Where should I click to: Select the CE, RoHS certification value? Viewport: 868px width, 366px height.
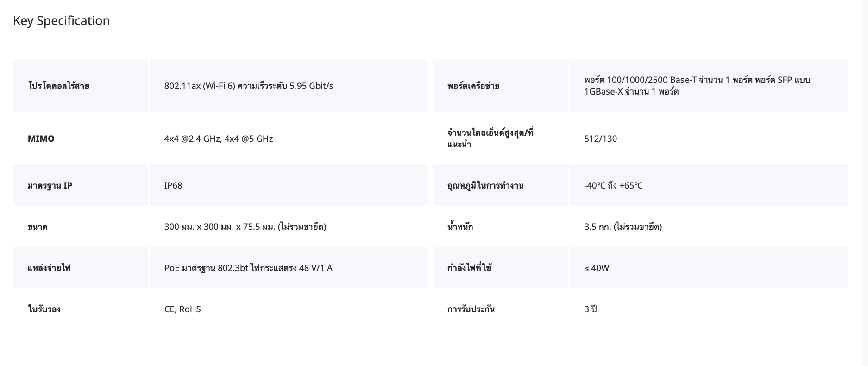[182, 309]
